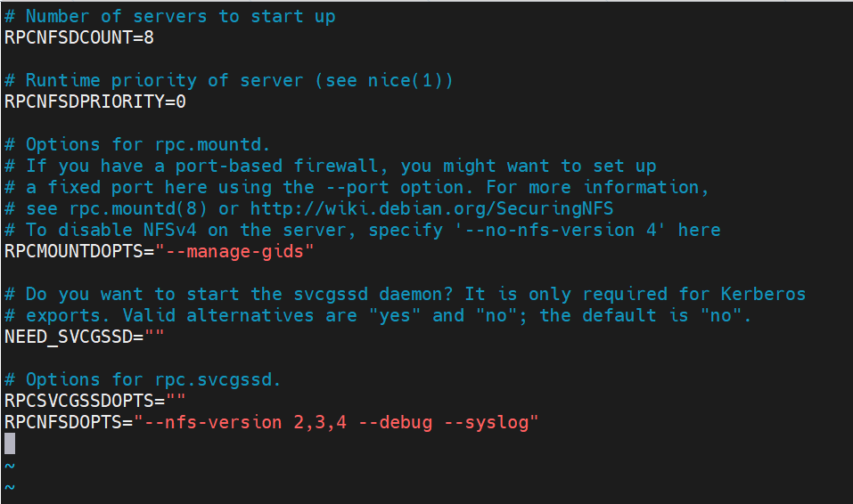Viewport: 853px width, 504px height.
Task: Click the "# Number of servers" comment line
Action: pyautogui.click(x=169, y=17)
